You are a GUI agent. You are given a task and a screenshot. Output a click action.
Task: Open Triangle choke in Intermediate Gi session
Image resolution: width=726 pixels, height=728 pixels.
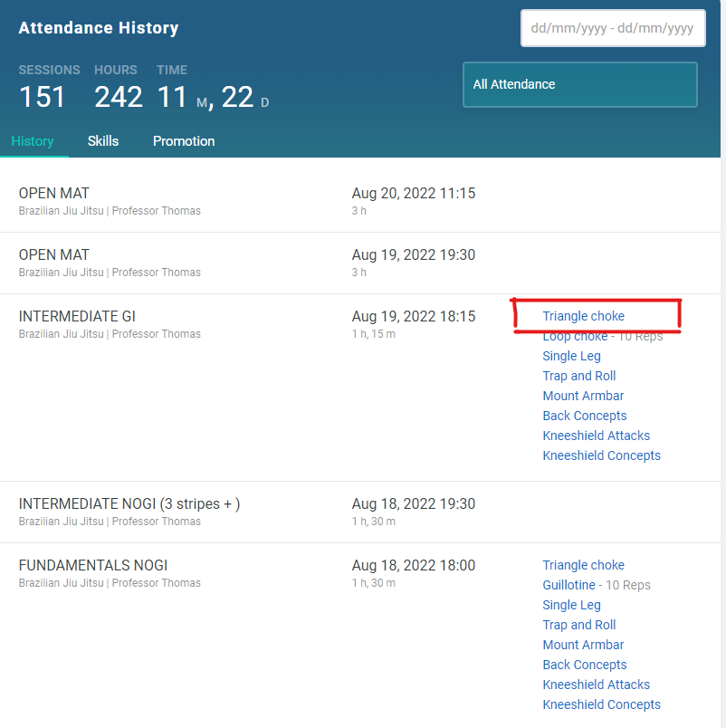(584, 316)
